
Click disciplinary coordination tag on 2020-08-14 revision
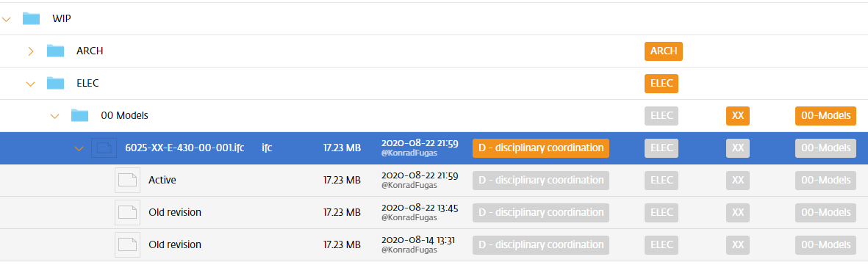(x=540, y=244)
